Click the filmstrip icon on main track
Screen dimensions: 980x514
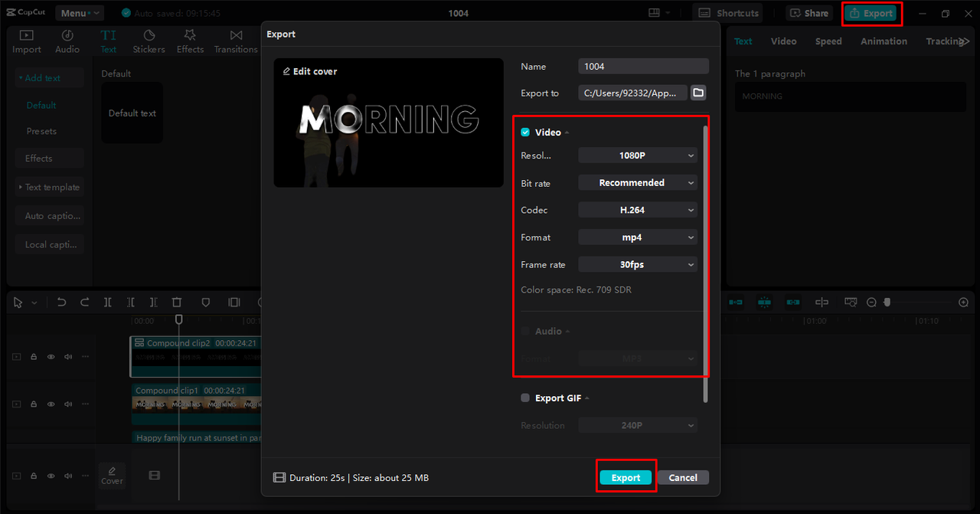pyautogui.click(x=155, y=476)
